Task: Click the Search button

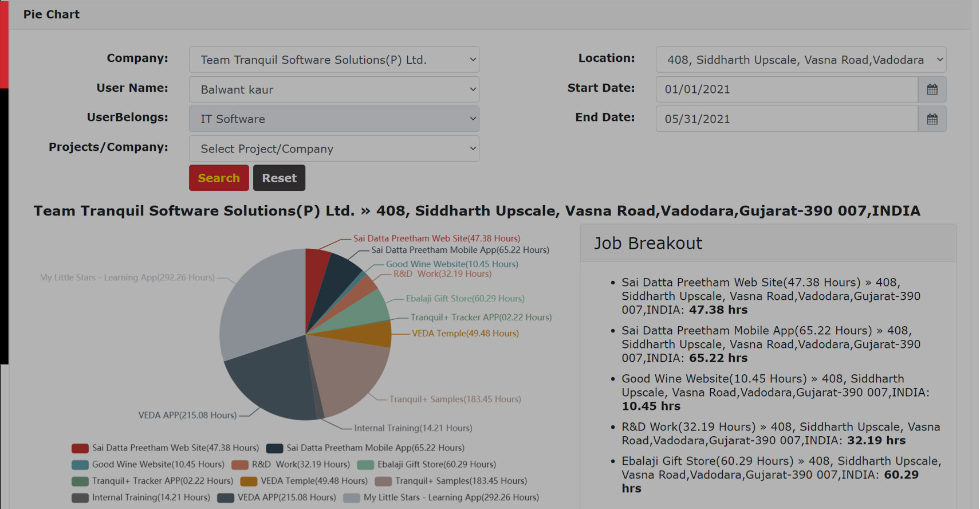Action: click(219, 178)
